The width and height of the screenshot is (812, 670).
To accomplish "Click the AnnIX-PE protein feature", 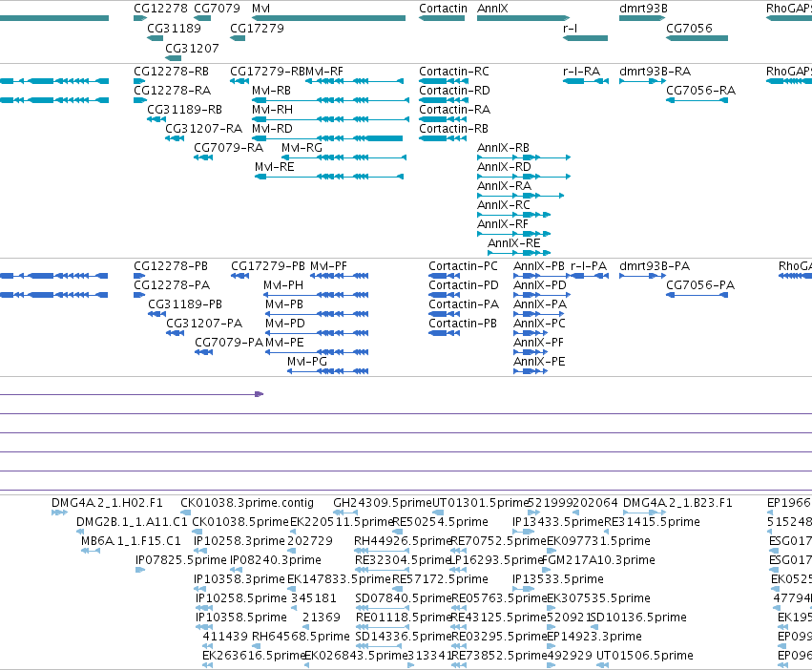I will pos(531,371).
